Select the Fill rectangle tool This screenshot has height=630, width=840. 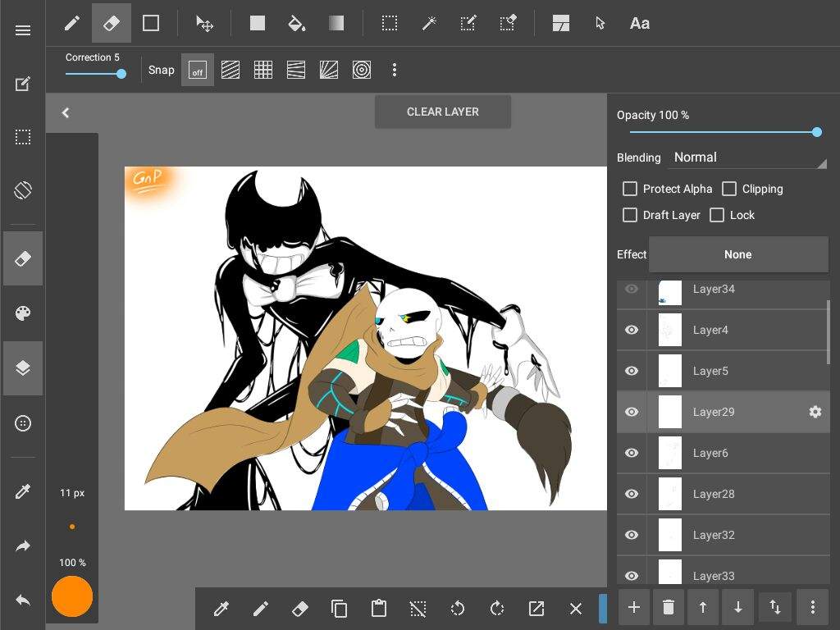[x=258, y=23]
